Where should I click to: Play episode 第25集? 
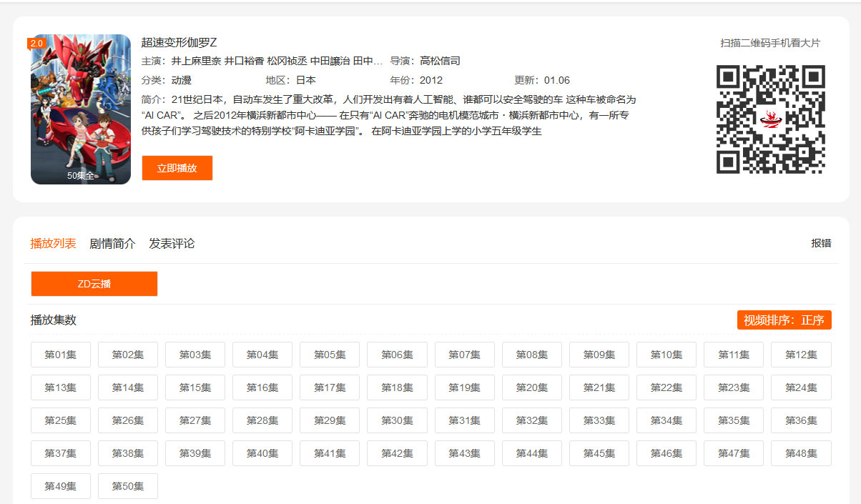point(61,420)
